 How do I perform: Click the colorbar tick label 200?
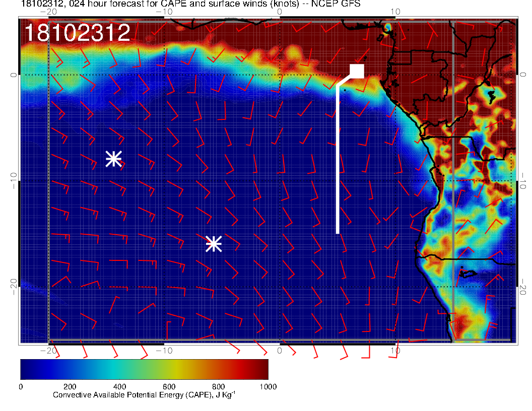70,387
